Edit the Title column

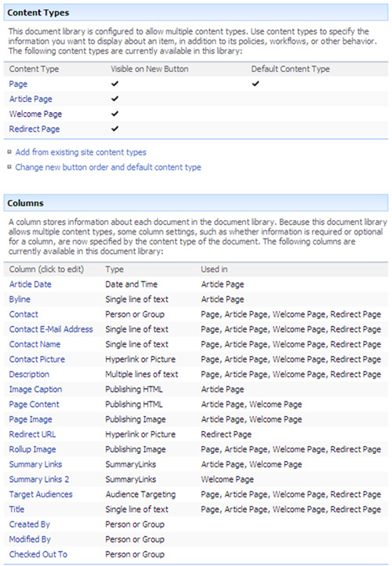pyautogui.click(x=16, y=510)
